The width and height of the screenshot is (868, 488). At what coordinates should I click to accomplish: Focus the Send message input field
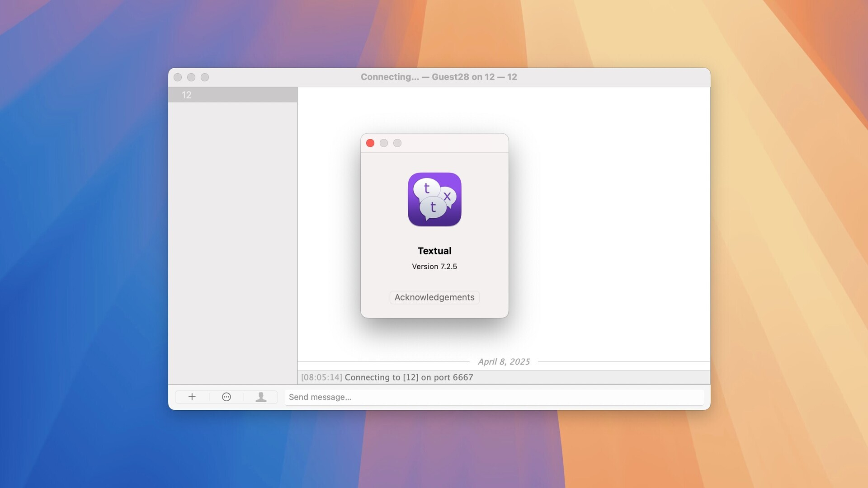[494, 397]
